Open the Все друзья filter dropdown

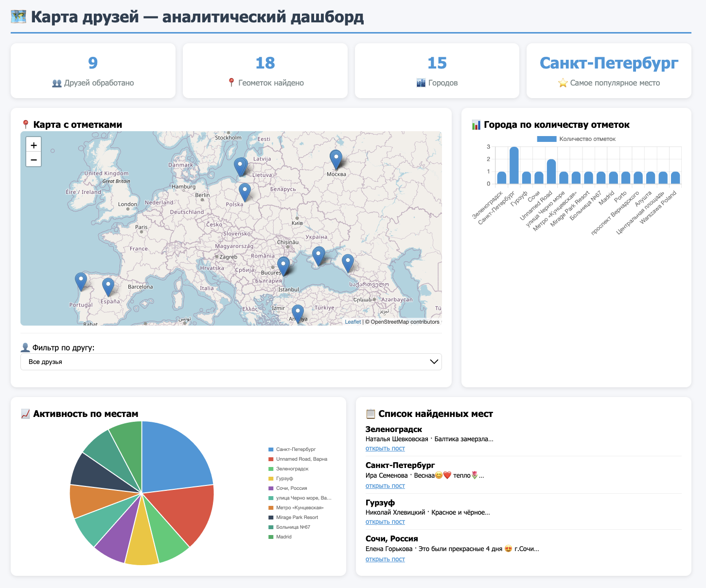click(x=231, y=362)
